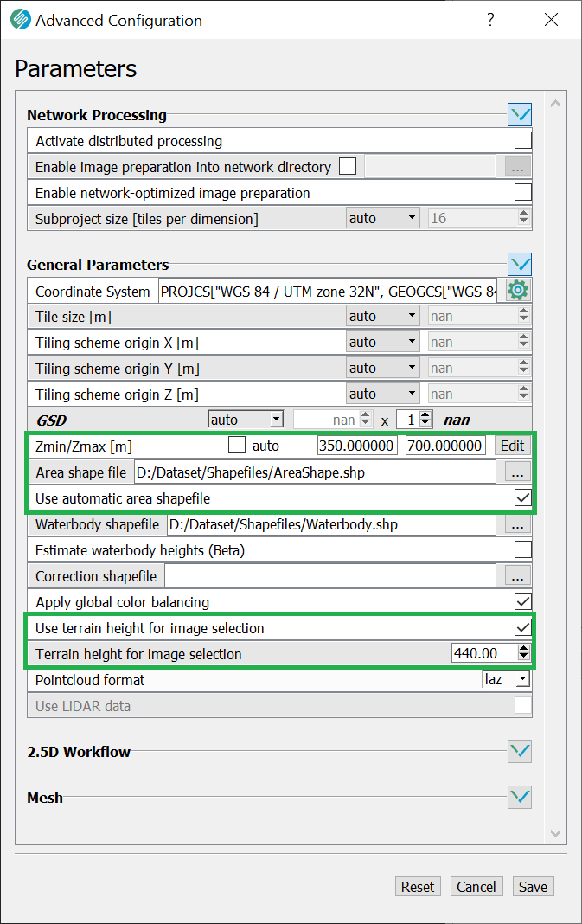
Task: Click the Reset button
Action: pyautogui.click(x=418, y=886)
